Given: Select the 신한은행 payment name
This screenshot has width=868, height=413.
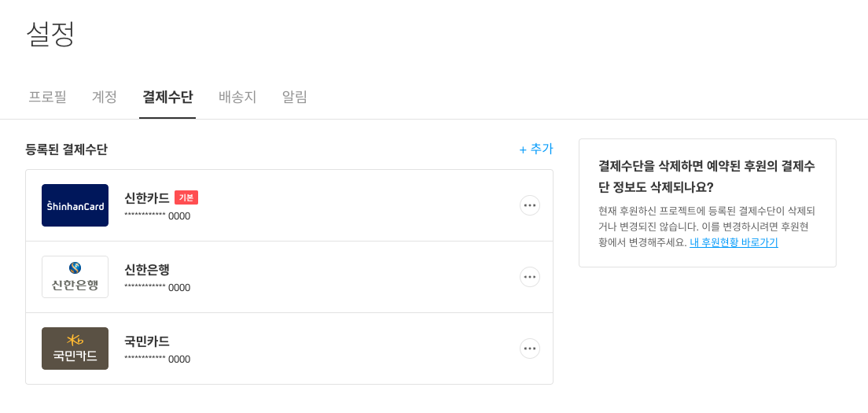Looking at the screenshot, I should [147, 269].
